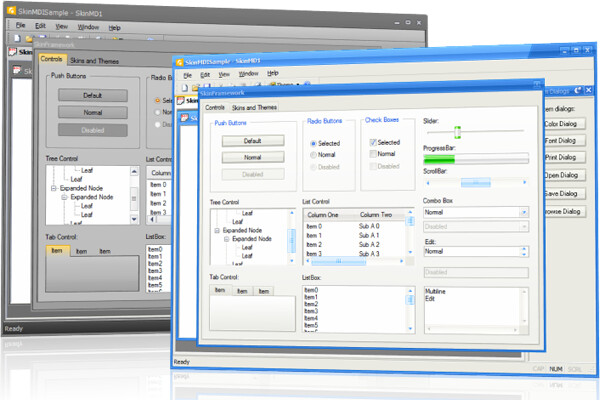
Task: Click the New document icon in blue window toolbar
Action: pos(188,87)
